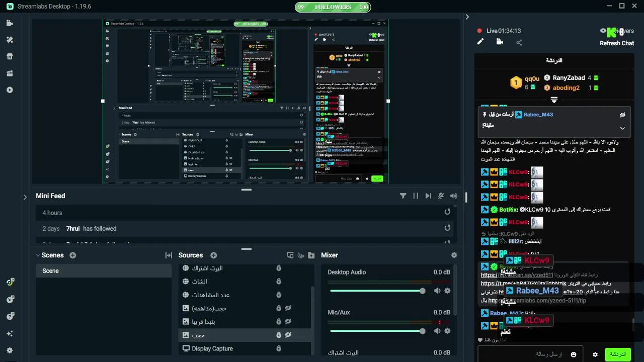Open the chat settings gear icon
Image resolution: width=644 pixels, height=362 pixels.
tap(595, 354)
